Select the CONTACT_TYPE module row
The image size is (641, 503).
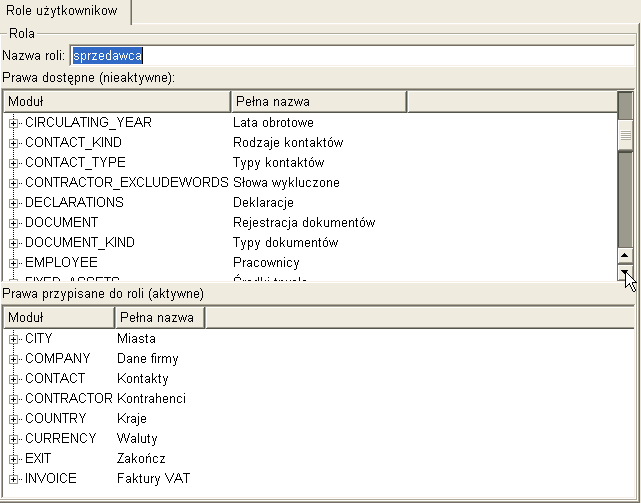coord(75,162)
